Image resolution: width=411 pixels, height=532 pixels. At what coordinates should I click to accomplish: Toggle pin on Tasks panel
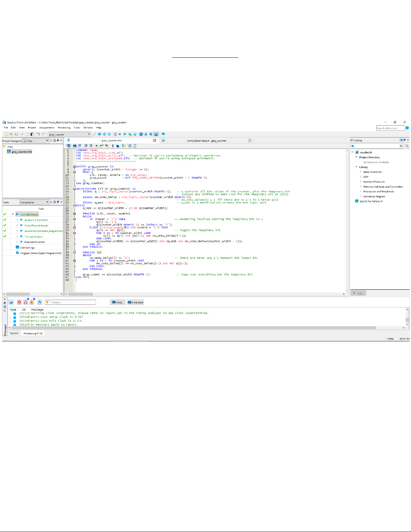54,202
